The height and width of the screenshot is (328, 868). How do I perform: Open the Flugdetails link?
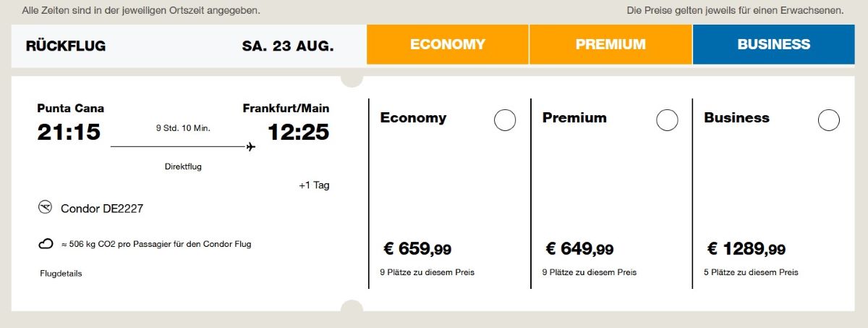point(61,274)
